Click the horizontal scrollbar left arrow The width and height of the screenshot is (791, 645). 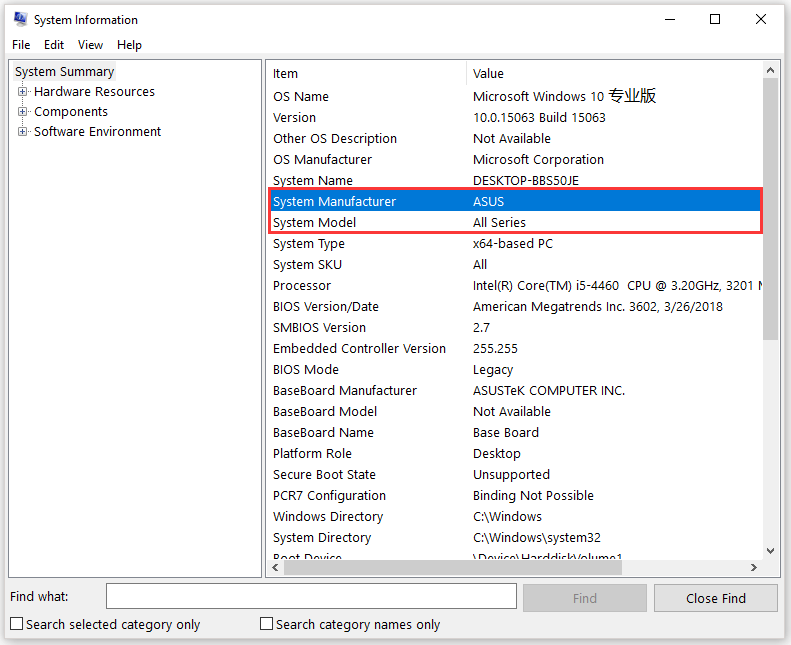[275, 567]
